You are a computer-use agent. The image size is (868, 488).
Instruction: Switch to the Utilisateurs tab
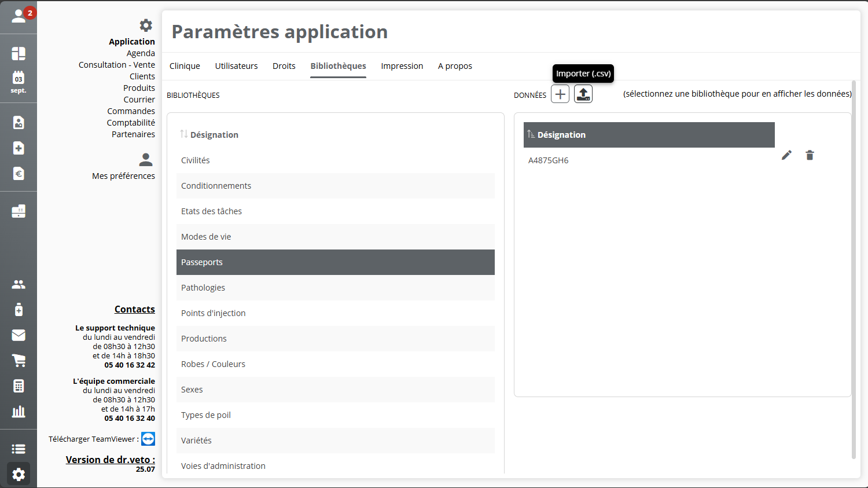coord(236,66)
